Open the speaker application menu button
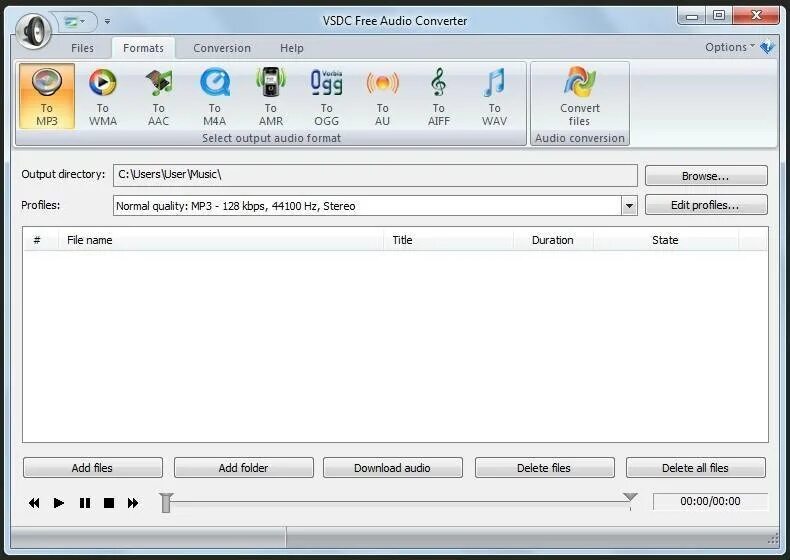790x560 pixels. tap(33, 31)
